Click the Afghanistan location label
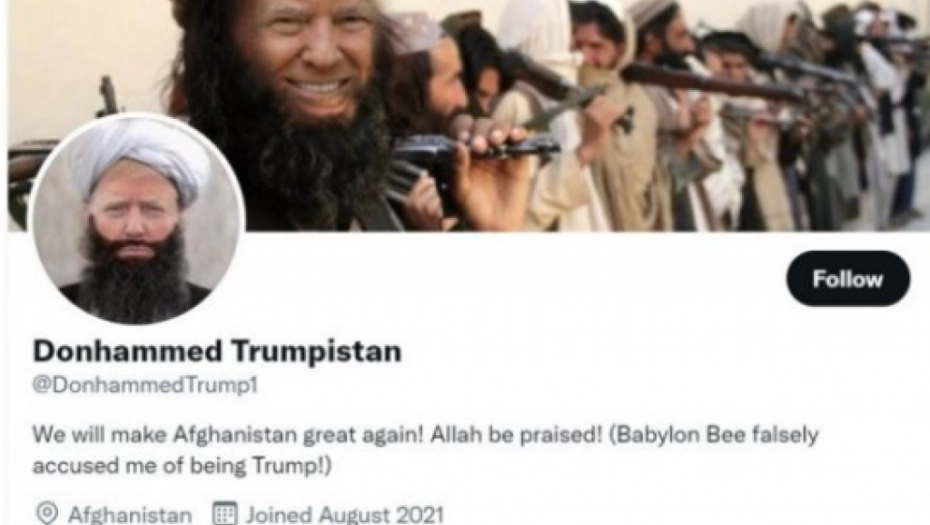This screenshot has width=930, height=525. (130, 514)
